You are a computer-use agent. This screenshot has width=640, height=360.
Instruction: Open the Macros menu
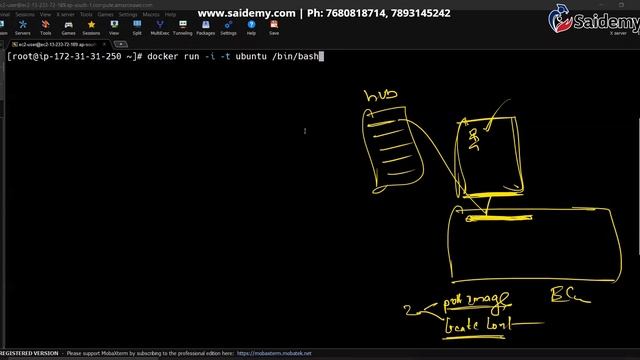click(151, 14)
